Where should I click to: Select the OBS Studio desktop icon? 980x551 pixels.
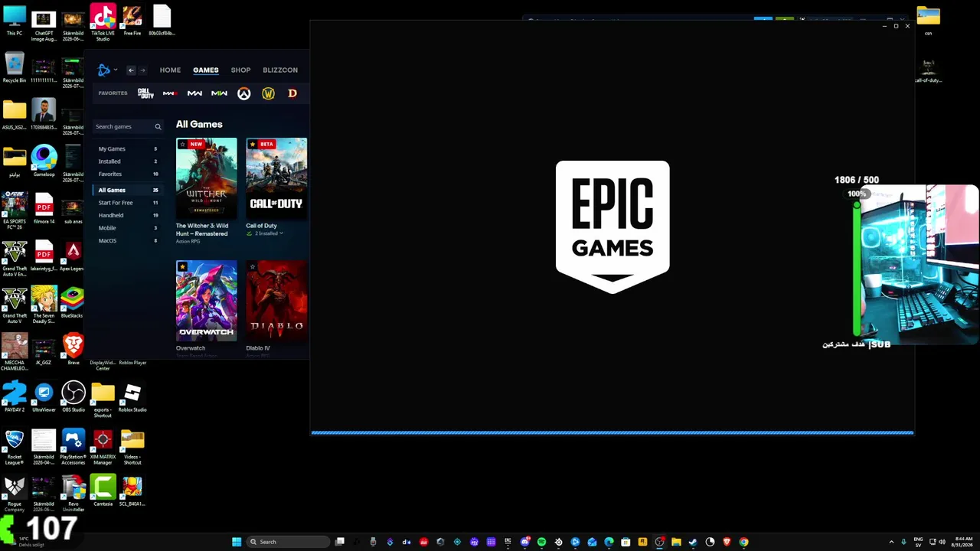[73, 396]
